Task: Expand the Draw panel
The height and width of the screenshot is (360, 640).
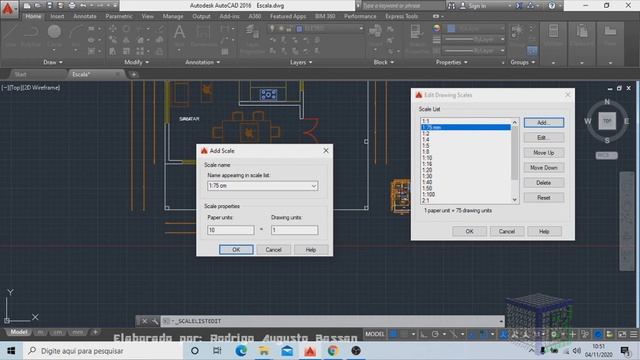Action: 53,62
